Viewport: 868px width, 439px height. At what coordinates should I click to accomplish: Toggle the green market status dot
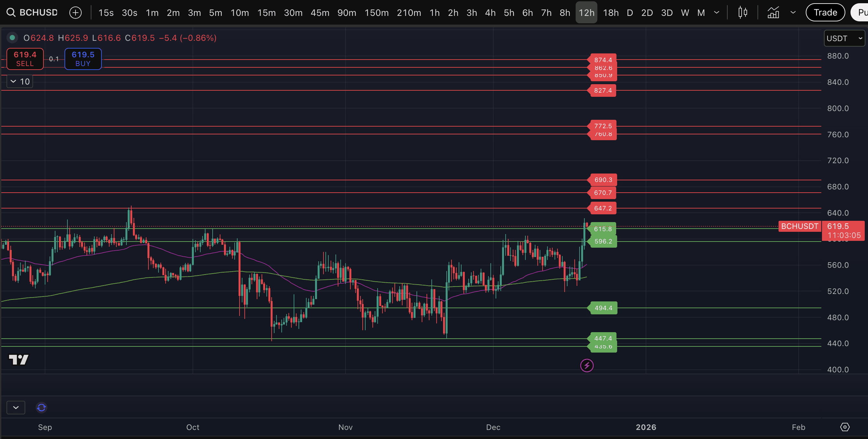point(12,38)
